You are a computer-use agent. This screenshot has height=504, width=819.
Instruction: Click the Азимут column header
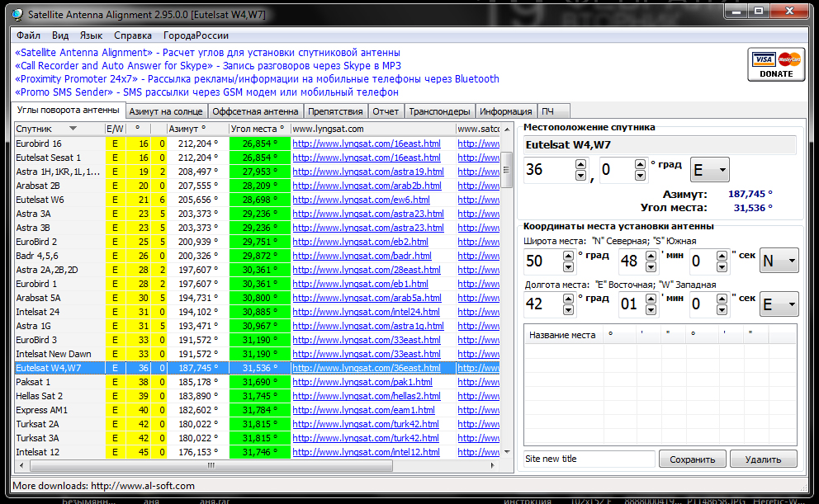197,129
